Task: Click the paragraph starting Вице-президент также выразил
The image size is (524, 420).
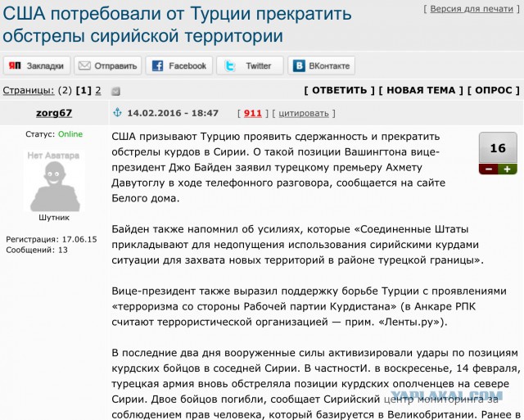Action: [x=309, y=306]
